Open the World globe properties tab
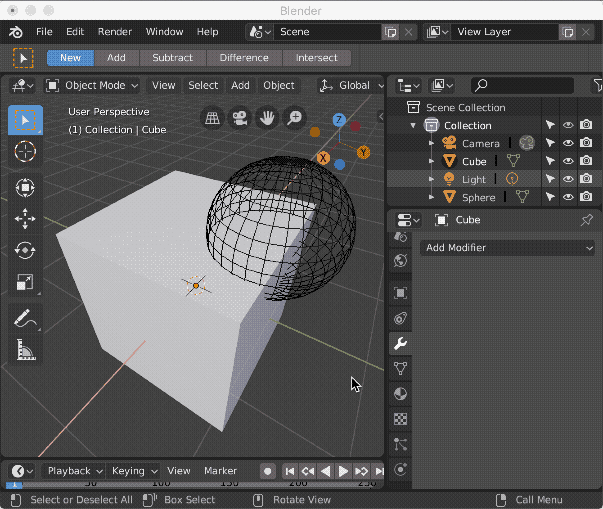This screenshot has width=603, height=509. [400, 261]
